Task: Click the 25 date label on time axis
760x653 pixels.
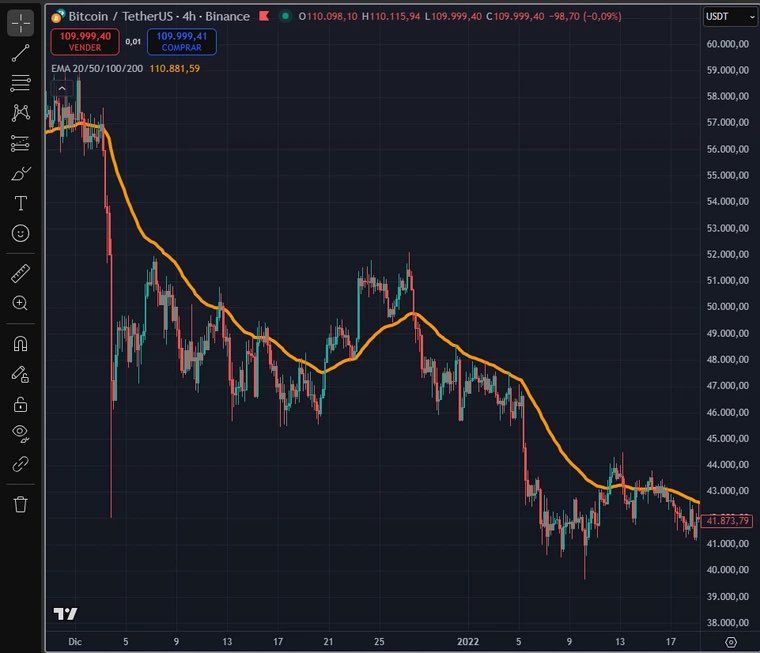Action: point(379,642)
